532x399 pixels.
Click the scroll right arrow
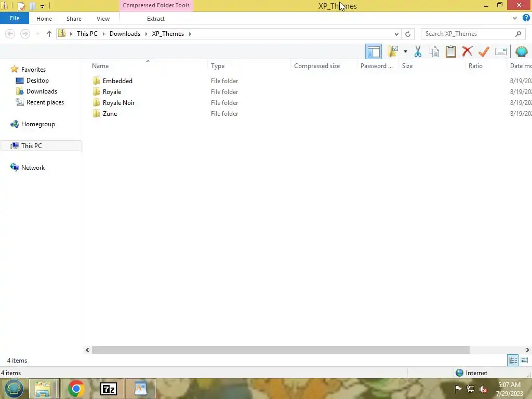528,350
